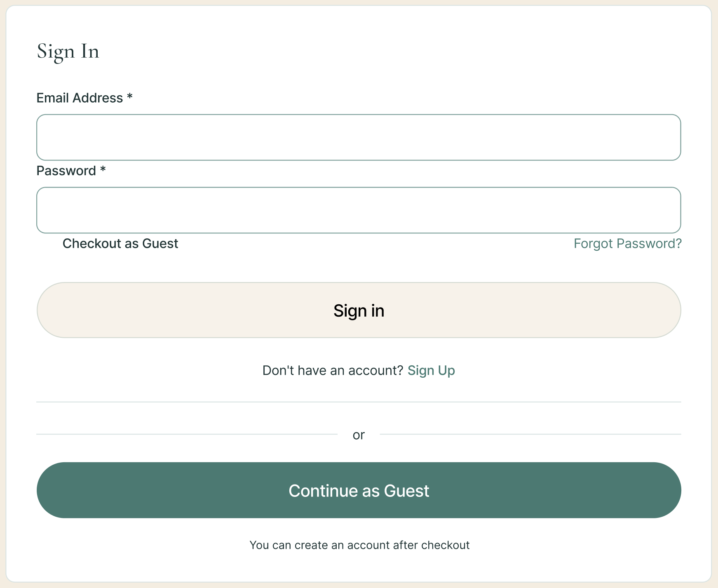Viewport: 718px width, 588px height.
Task: Click the horizontal line below Sign Up
Action: pyautogui.click(x=359, y=402)
